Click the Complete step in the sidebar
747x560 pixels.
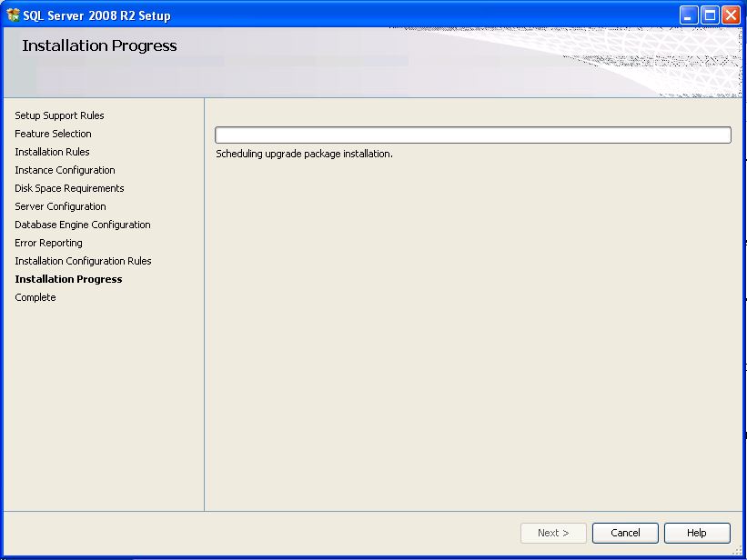coord(35,297)
